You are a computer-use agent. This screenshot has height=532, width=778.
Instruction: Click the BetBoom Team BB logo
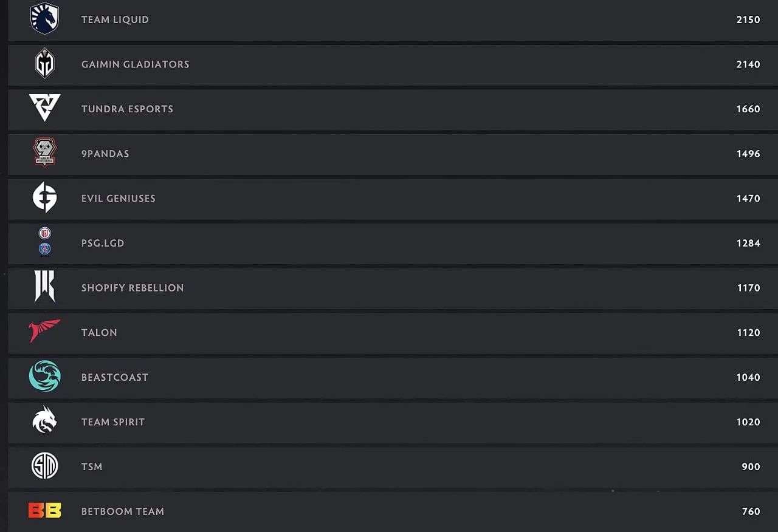click(44, 511)
